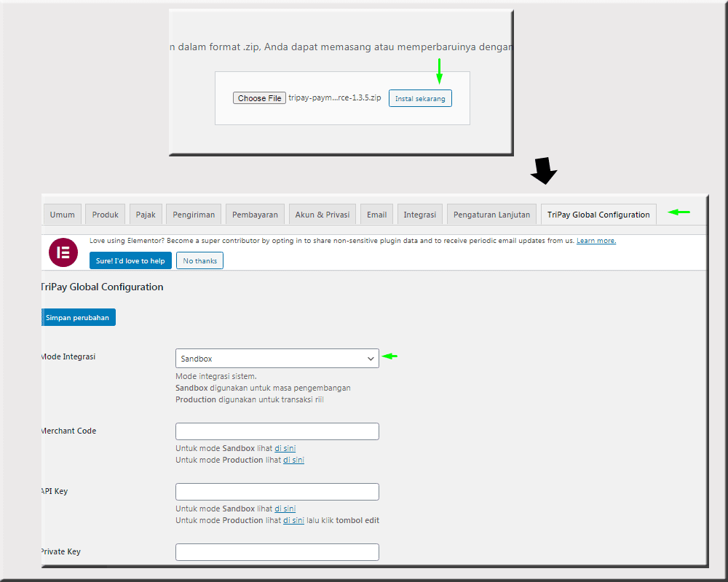Focus the Merchant Code input field

277,431
